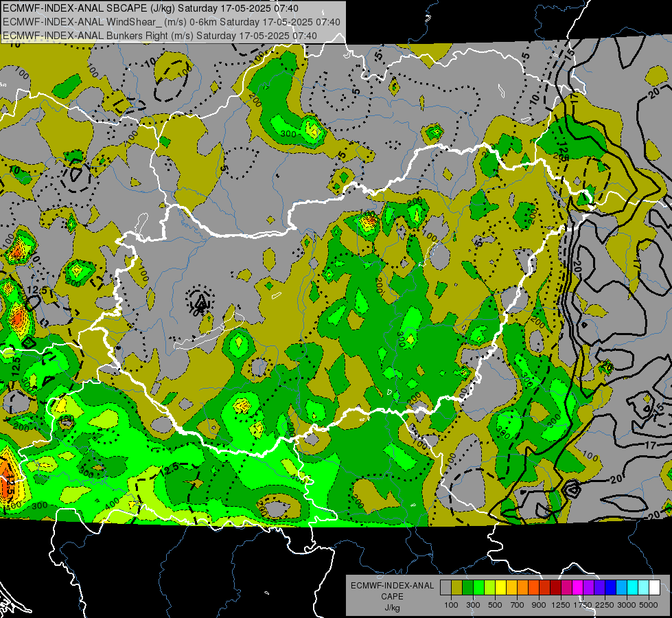
Task: Select the Bunkers Right (m/s) title line
Action: pos(160,36)
